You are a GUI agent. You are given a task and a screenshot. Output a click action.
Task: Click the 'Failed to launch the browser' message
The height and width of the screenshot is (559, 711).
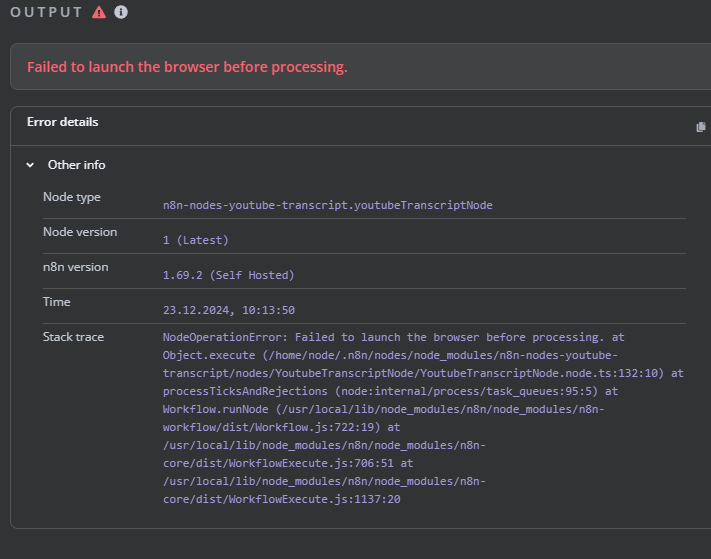187,67
